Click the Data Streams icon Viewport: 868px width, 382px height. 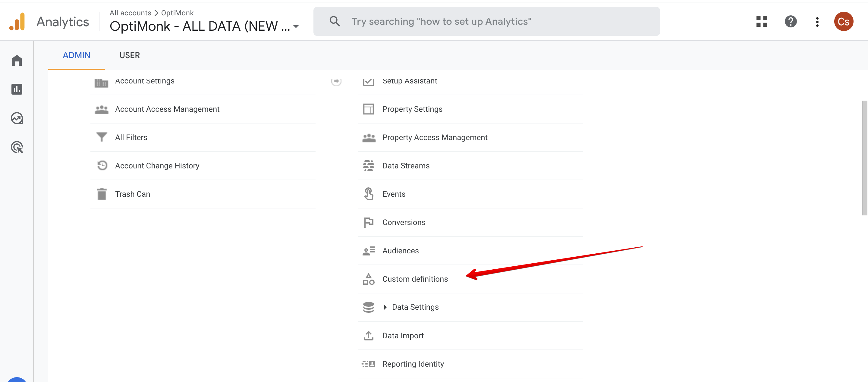pyautogui.click(x=368, y=166)
